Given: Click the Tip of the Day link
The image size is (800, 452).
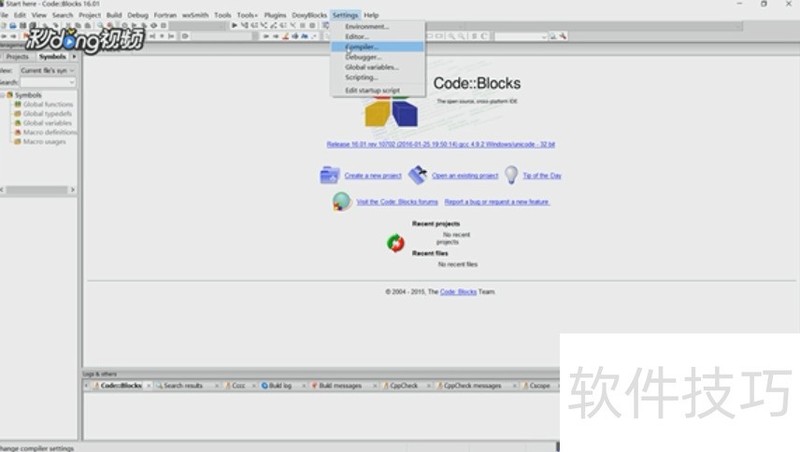Looking at the screenshot, I should tap(542, 175).
